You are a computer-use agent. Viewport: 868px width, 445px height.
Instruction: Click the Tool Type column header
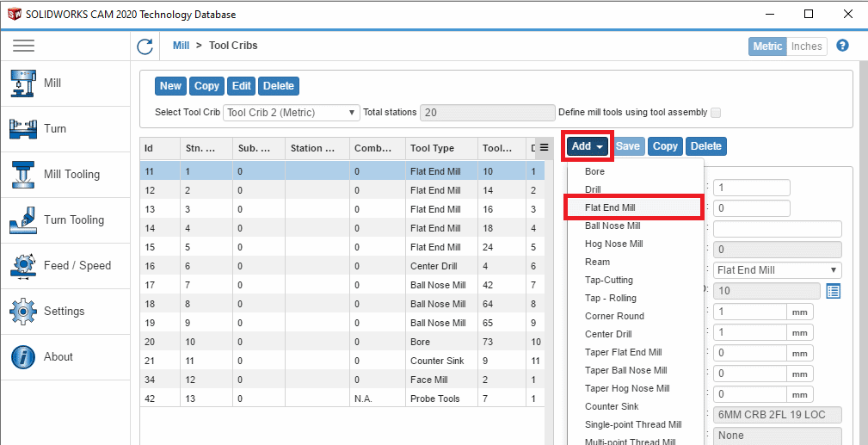coord(441,148)
